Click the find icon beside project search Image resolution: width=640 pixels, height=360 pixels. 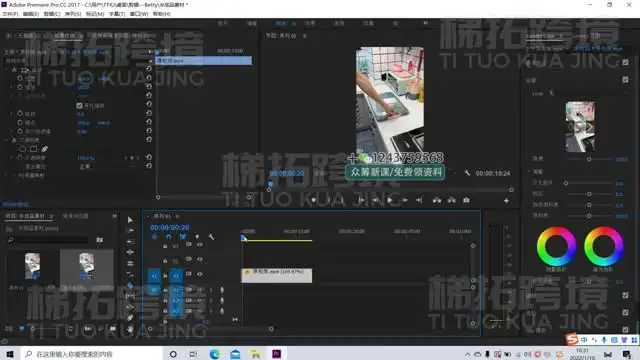point(100,240)
